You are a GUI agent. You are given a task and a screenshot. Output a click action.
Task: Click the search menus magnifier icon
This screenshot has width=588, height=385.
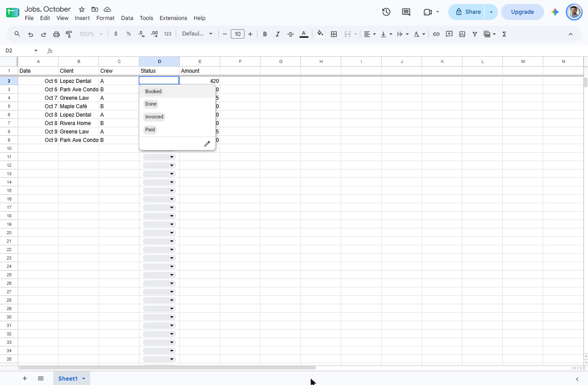click(x=17, y=34)
